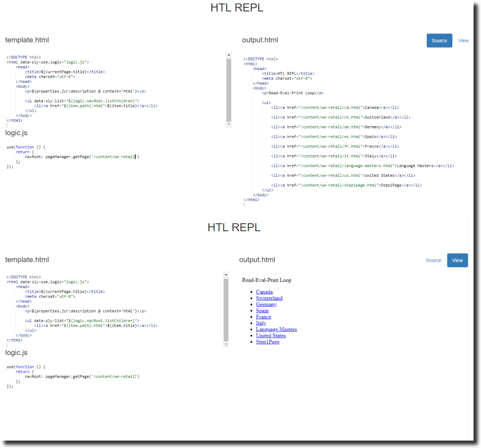Open the Switzerland link
The height and width of the screenshot is (448, 481).
269,298
